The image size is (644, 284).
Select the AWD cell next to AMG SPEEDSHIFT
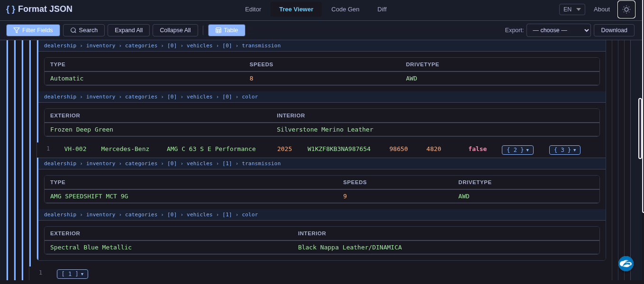[x=464, y=196]
